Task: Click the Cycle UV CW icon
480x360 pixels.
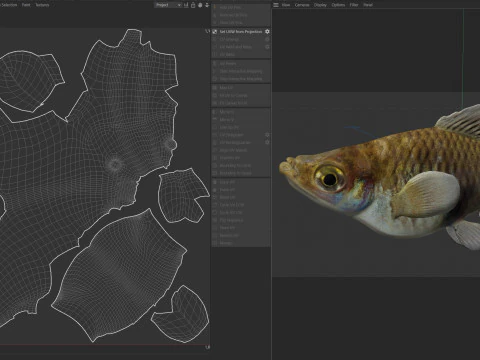Action: [x=215, y=213]
